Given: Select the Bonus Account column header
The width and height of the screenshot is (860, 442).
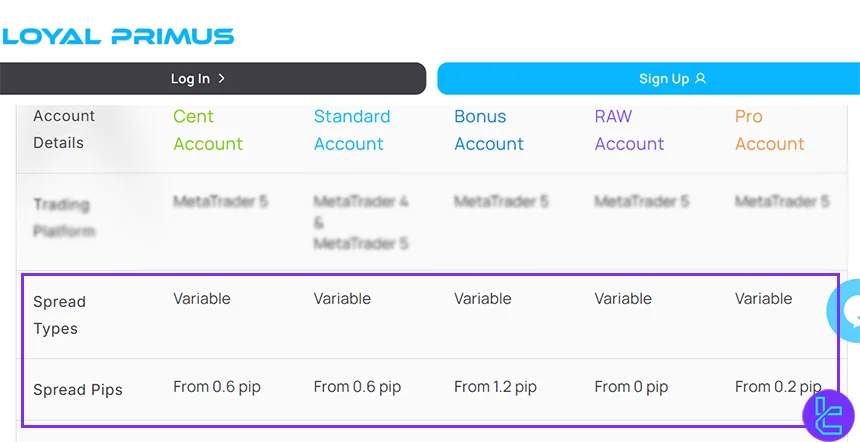Looking at the screenshot, I should click(489, 130).
